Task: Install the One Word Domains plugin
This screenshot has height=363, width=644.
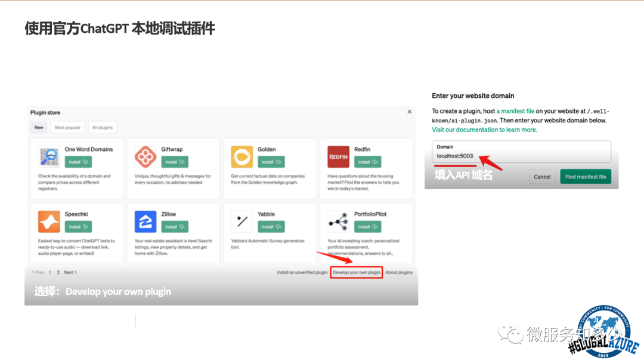Action: pos(78,162)
